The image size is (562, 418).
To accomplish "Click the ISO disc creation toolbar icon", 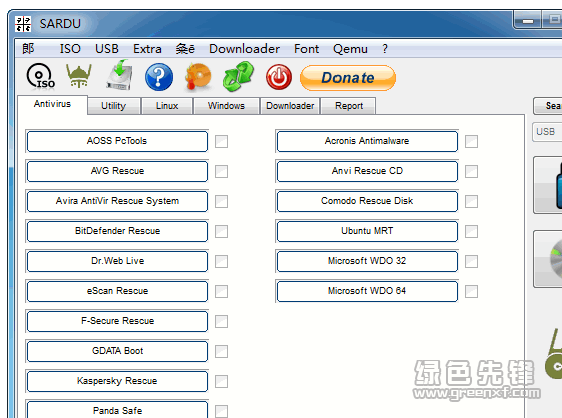I will (x=40, y=76).
